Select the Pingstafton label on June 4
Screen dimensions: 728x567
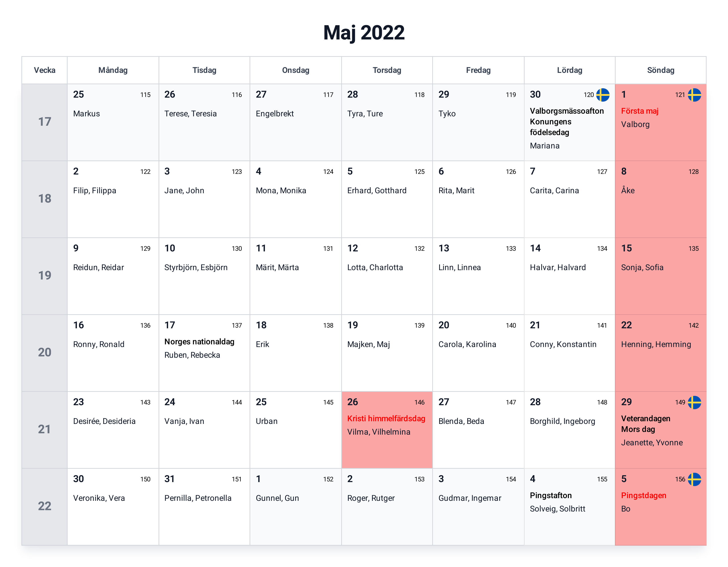click(x=551, y=495)
